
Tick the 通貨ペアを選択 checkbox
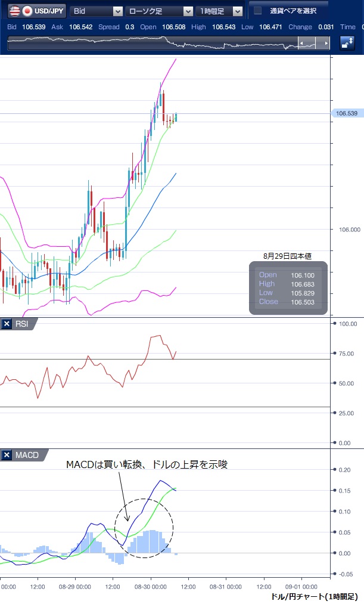258,11
